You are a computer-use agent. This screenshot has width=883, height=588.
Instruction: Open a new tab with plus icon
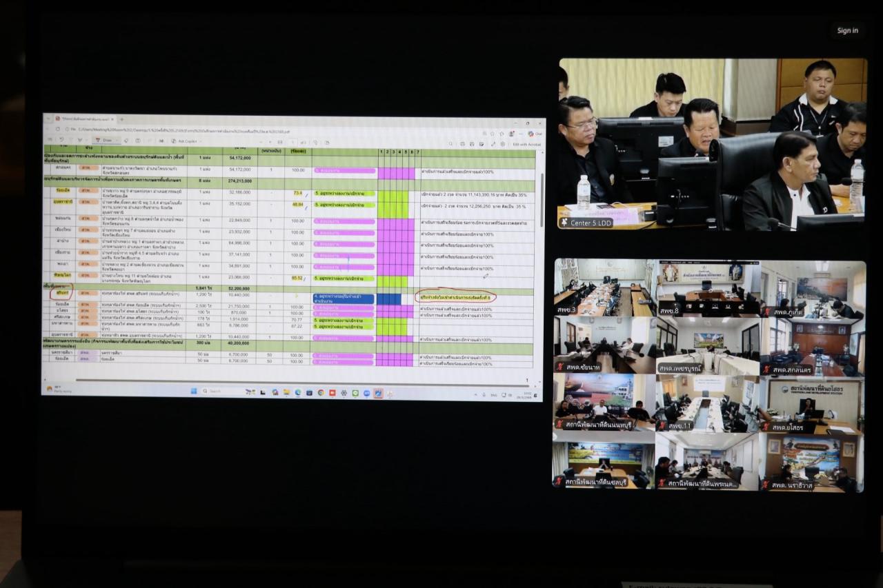tap(121, 119)
